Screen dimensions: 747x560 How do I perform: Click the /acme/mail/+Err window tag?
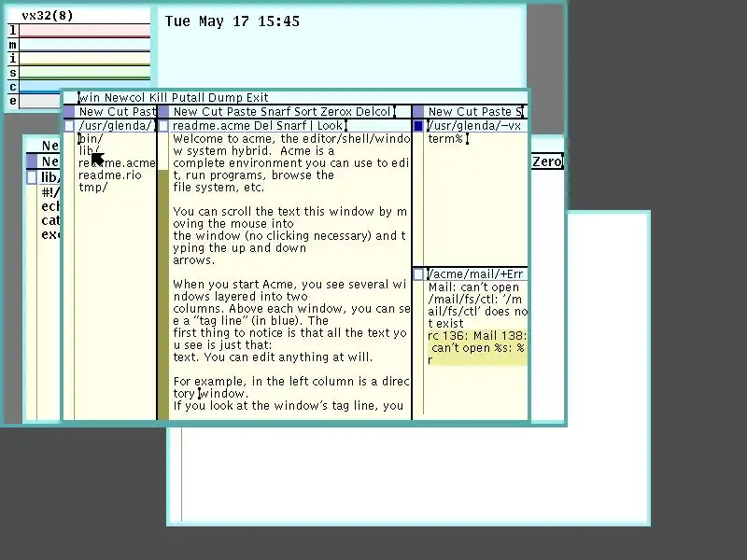coord(476,274)
